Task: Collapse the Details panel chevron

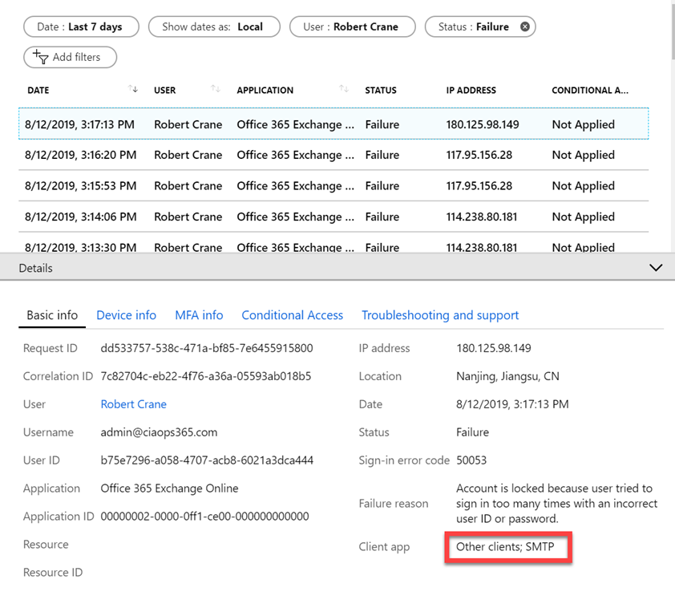Action: pos(656,268)
